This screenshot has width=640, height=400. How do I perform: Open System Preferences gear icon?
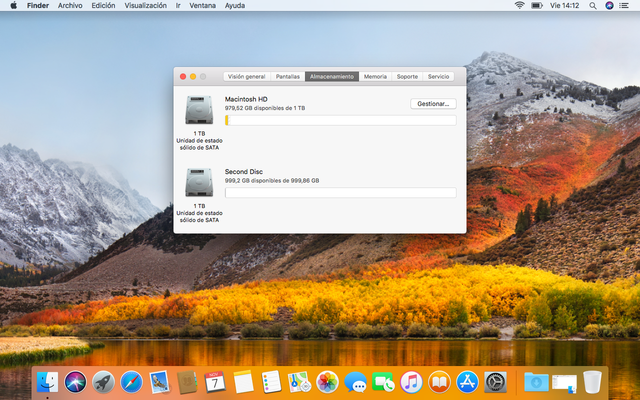tap(496, 382)
